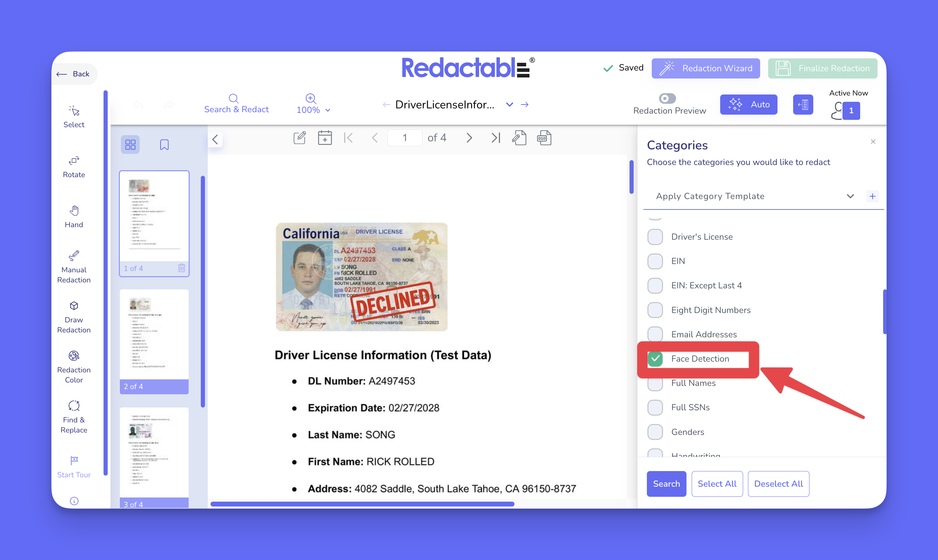
Task: Open Search & Redact menu
Action: (236, 104)
